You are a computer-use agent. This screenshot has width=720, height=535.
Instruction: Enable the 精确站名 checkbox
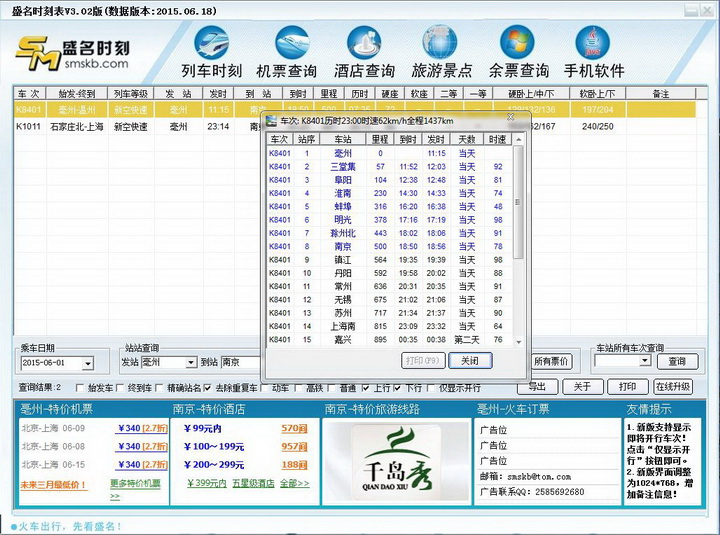click(159, 388)
